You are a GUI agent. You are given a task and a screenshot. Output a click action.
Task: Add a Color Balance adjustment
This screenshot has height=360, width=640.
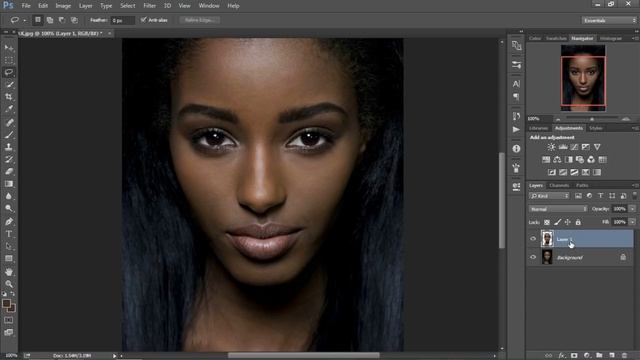pos(557,160)
